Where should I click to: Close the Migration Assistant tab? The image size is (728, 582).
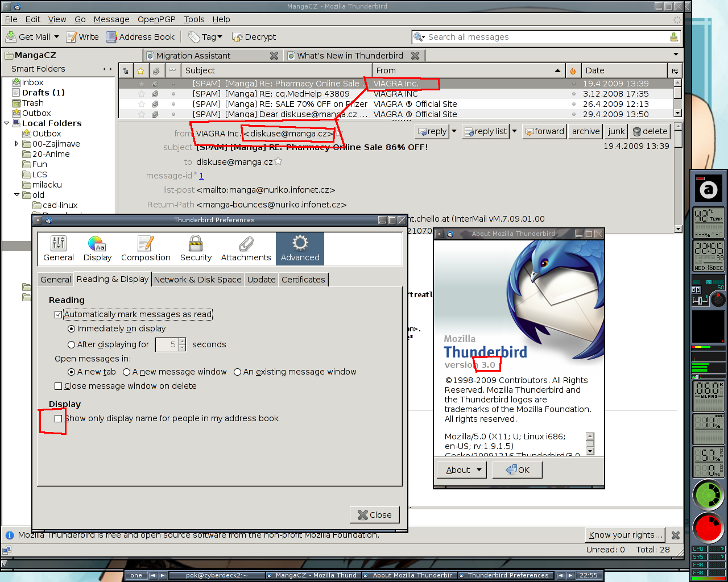tap(274, 56)
